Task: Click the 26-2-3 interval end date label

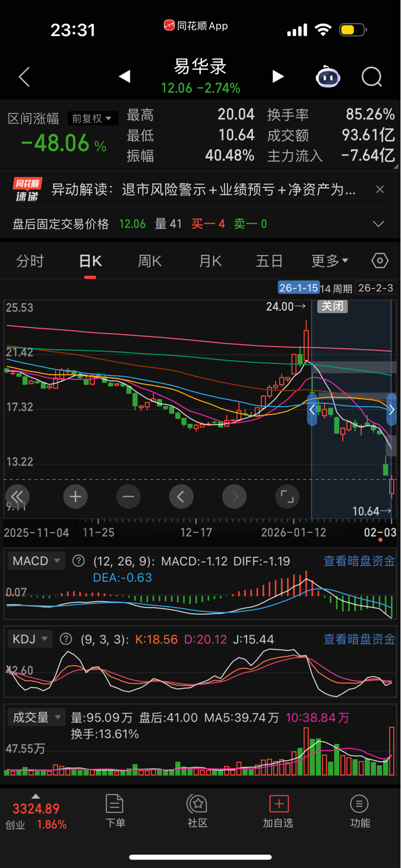Action: (375, 288)
